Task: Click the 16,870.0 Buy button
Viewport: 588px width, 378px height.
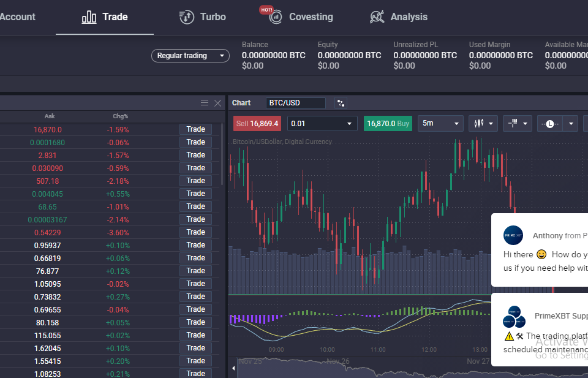Action: click(x=388, y=124)
